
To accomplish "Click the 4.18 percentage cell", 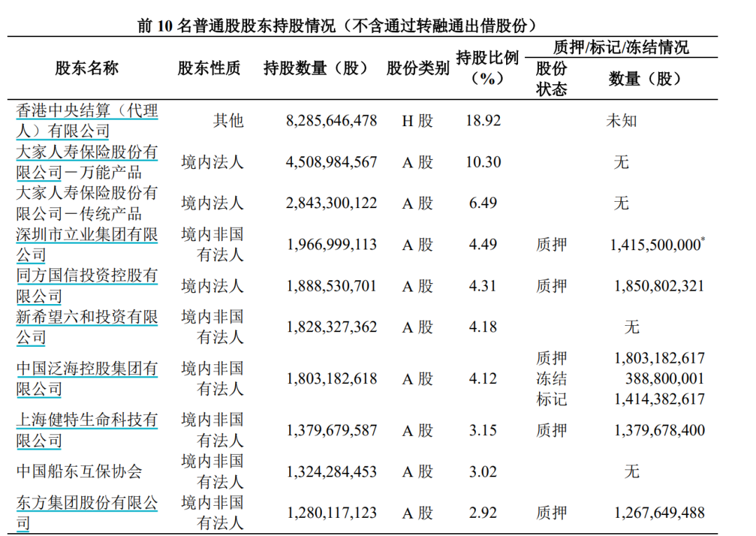I will (x=483, y=327).
